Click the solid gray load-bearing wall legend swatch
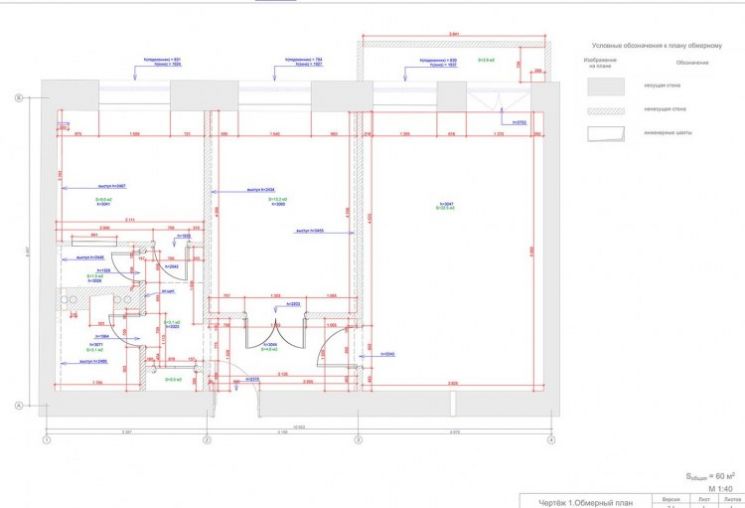This screenshot has height=508, width=745. 606,86
